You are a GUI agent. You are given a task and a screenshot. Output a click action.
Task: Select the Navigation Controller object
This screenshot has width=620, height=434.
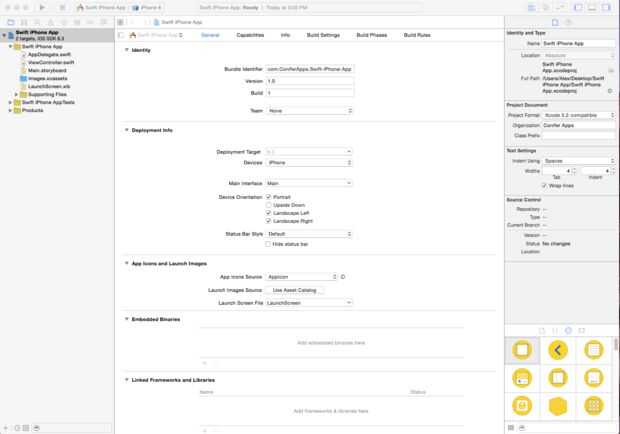pyautogui.click(x=558, y=350)
